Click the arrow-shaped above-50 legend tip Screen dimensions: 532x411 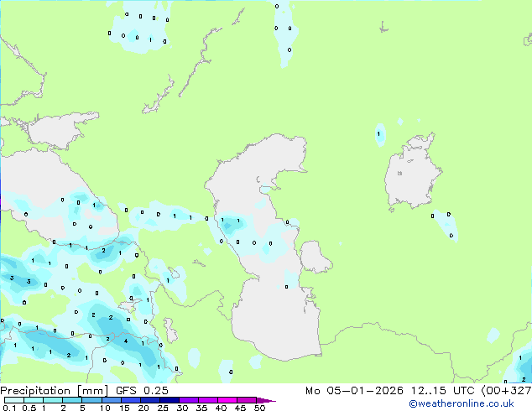[x=265, y=400]
